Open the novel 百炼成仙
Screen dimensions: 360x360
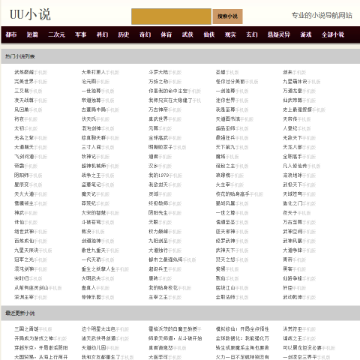point(24,240)
